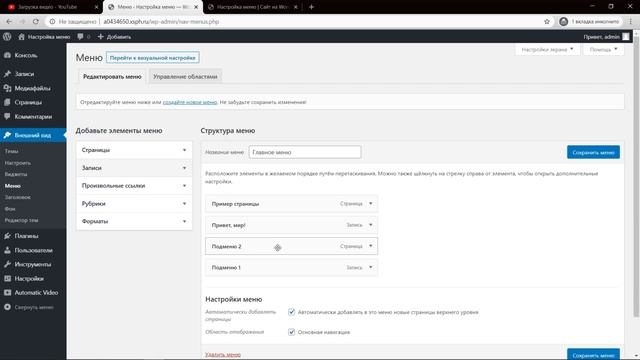Open Темы submenu item

click(x=11, y=151)
